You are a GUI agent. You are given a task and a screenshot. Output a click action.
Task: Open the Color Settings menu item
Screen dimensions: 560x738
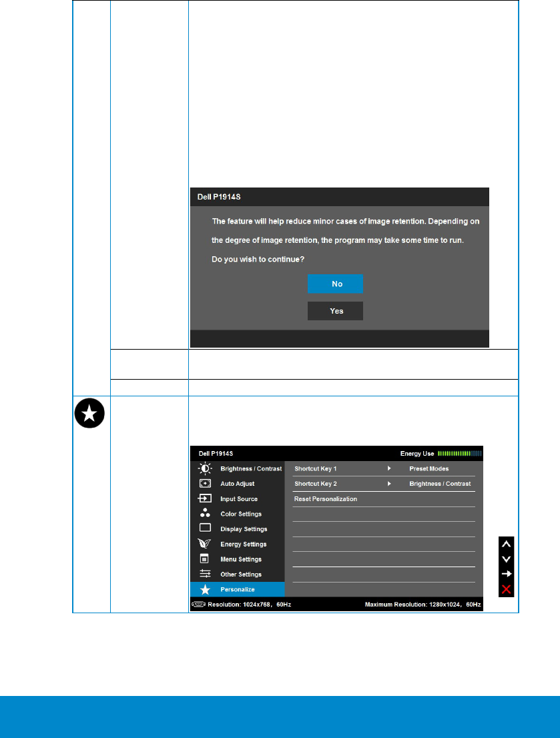pos(241,514)
